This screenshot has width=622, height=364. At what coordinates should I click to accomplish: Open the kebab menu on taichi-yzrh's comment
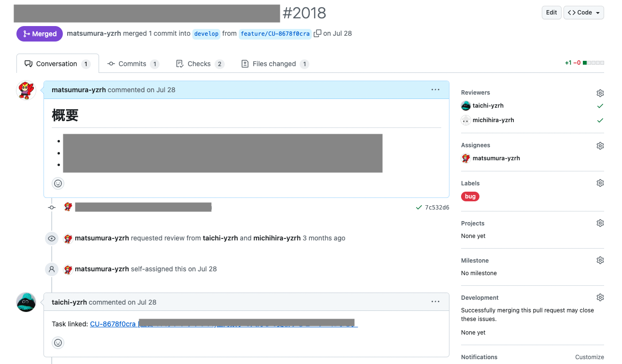coord(435,301)
